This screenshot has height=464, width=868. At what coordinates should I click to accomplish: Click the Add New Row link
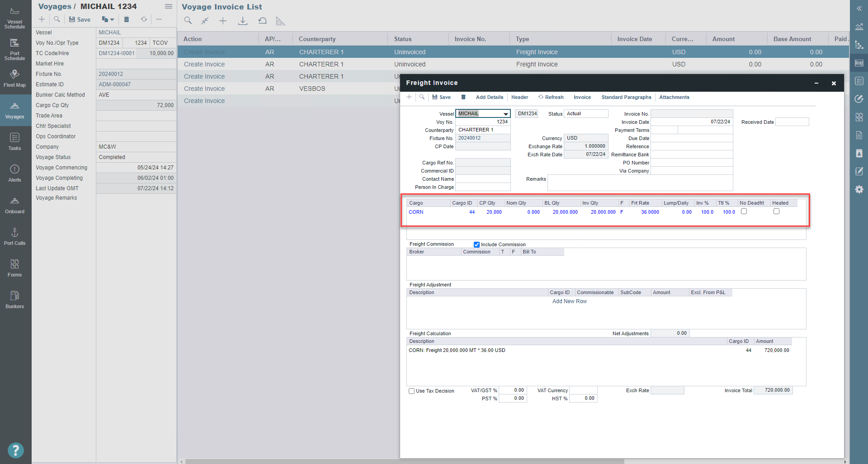(x=569, y=301)
